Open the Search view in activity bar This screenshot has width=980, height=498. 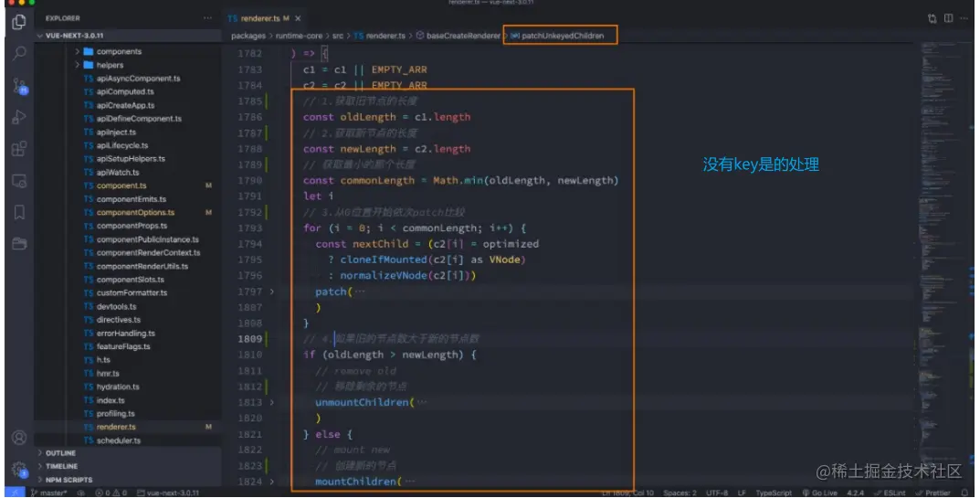(x=19, y=54)
